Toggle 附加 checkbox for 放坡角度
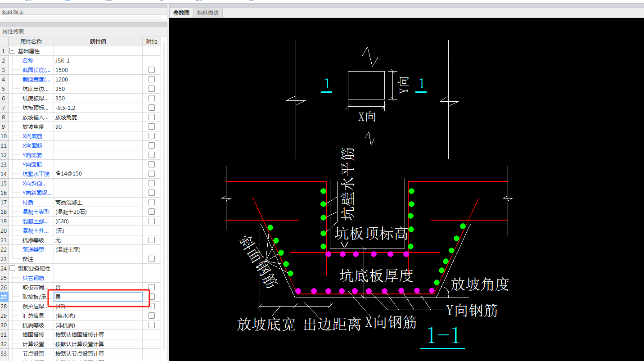644x361 pixels. point(152,126)
